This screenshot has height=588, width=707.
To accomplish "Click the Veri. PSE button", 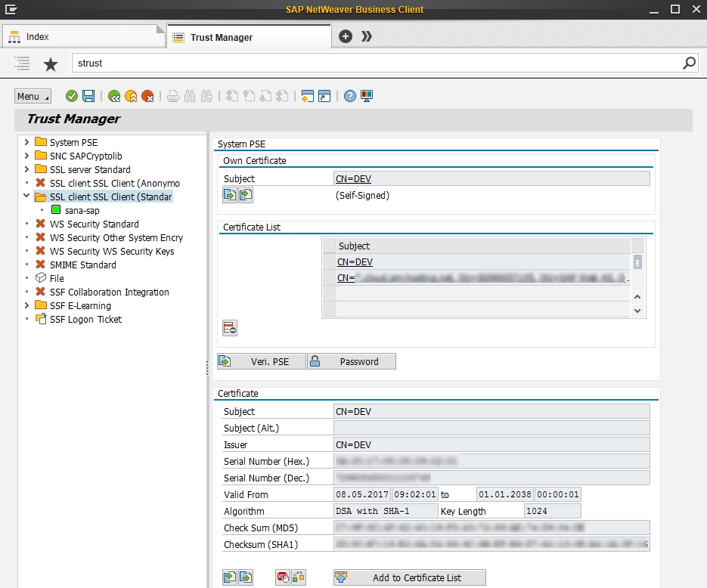I will click(x=261, y=361).
